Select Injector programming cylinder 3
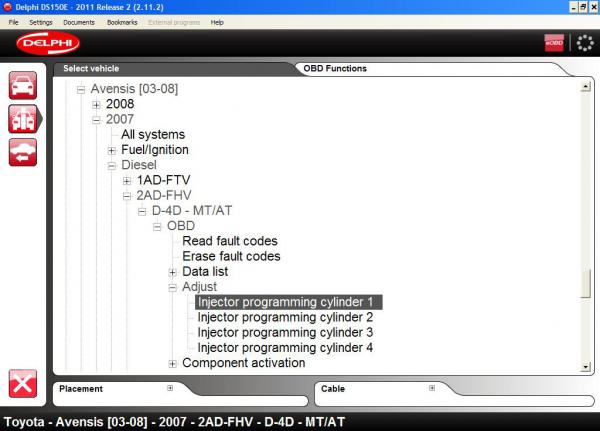The image size is (600, 431). [285, 332]
